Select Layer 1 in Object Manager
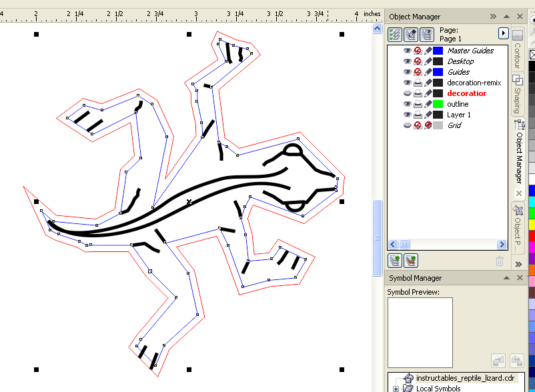This screenshot has height=392, width=535. point(458,115)
